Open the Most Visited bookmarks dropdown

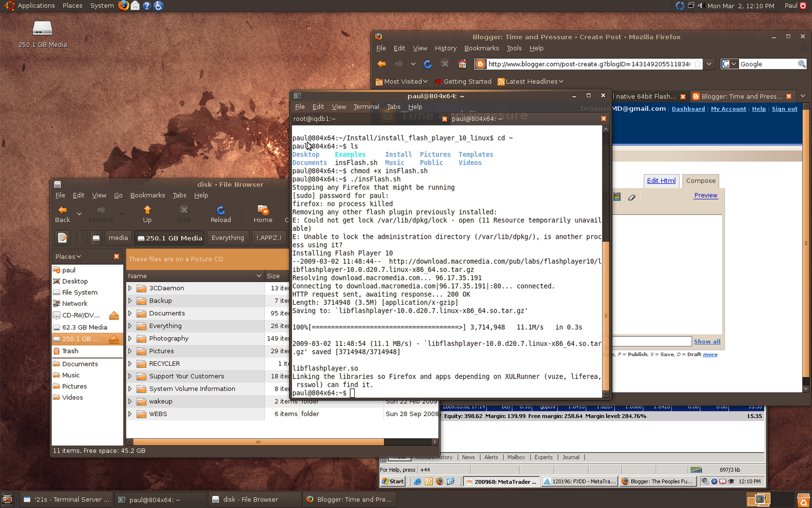tap(401, 81)
